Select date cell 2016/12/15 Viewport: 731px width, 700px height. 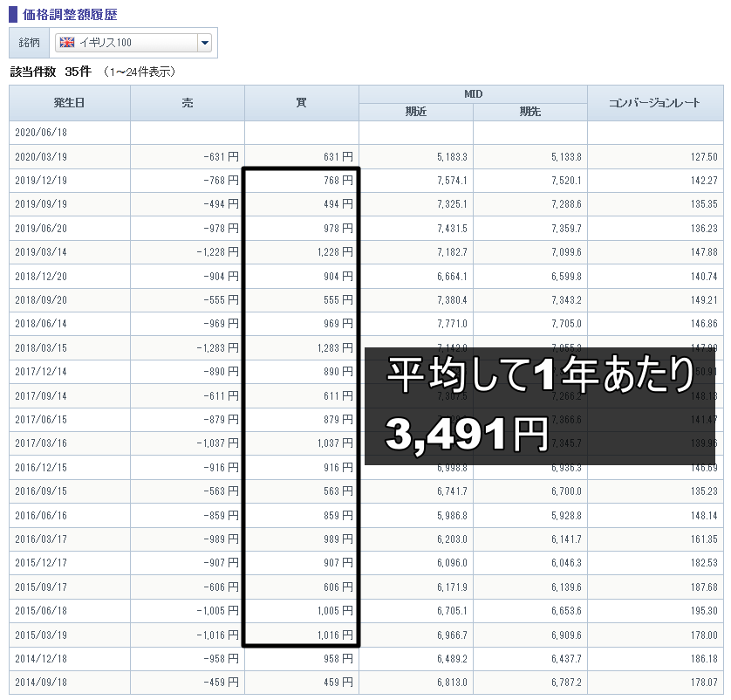(x=41, y=468)
